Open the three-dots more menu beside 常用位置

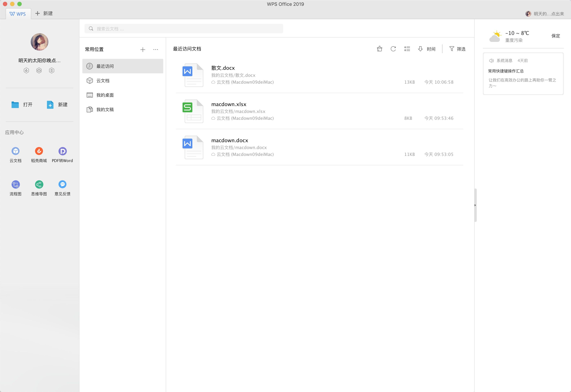coord(155,49)
